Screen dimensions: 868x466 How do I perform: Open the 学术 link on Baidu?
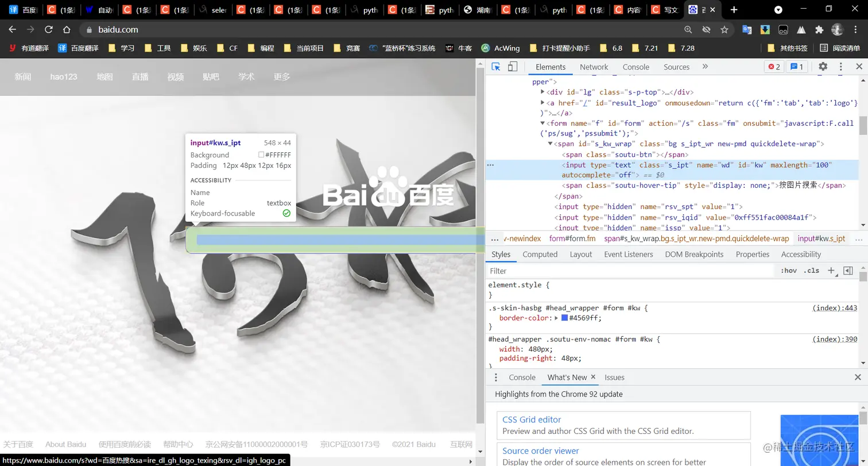[246, 76]
